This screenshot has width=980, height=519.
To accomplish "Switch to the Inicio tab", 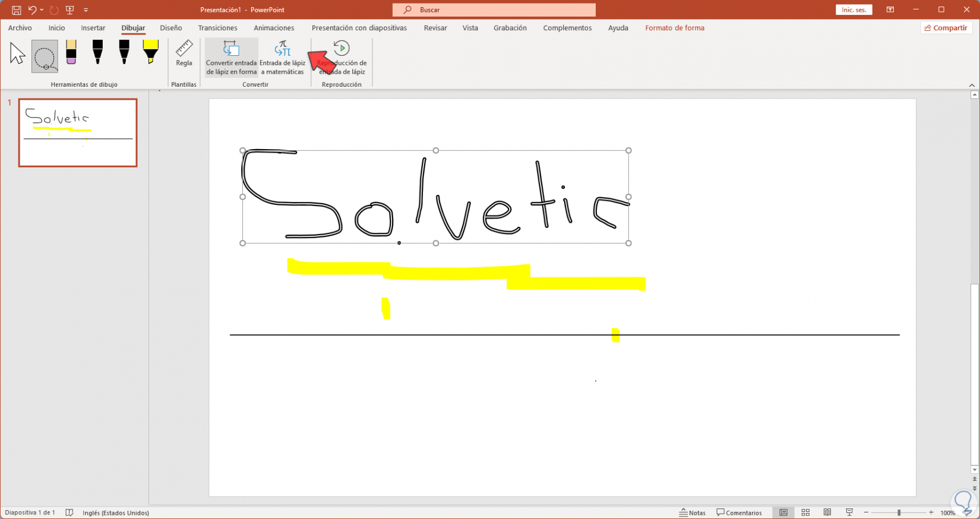I will (x=57, y=28).
